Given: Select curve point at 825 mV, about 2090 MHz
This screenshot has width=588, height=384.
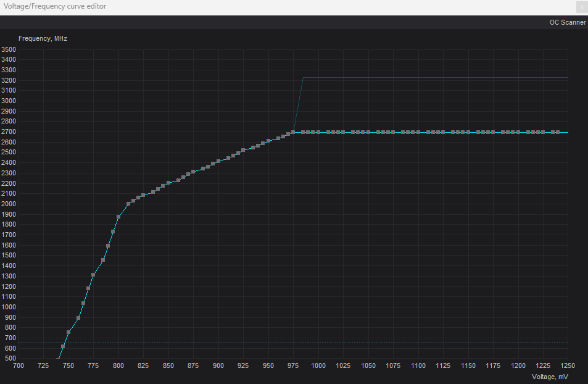Looking at the screenshot, I should pos(143,195).
